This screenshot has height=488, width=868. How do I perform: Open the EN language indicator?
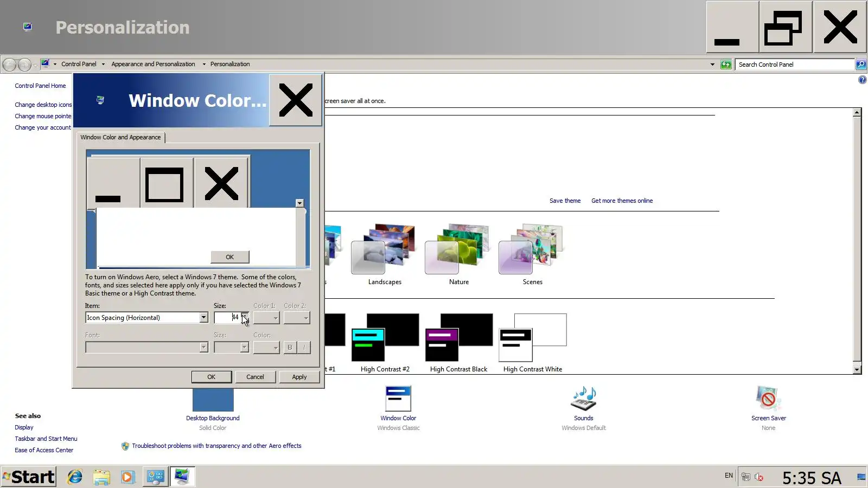(x=729, y=476)
